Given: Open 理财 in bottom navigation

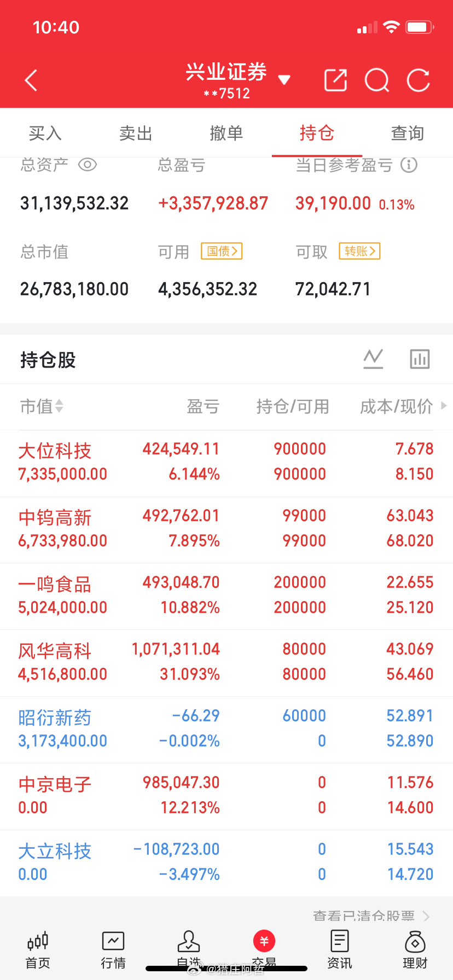Looking at the screenshot, I should pos(415,950).
